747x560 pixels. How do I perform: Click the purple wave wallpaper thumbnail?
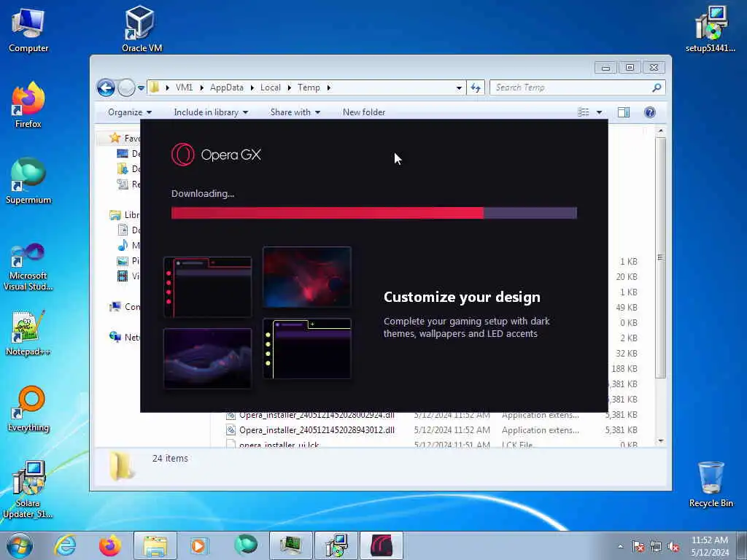(207, 358)
